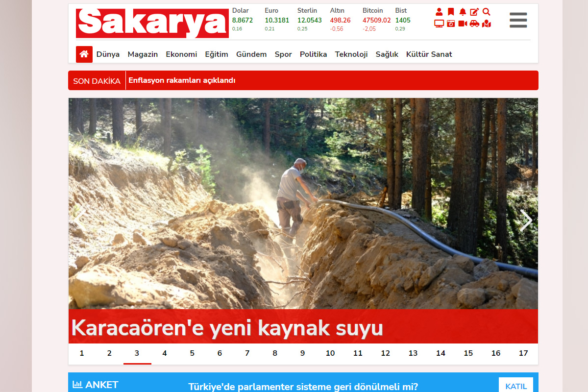Select active slide number 3
The image size is (588, 392).
[x=137, y=353]
